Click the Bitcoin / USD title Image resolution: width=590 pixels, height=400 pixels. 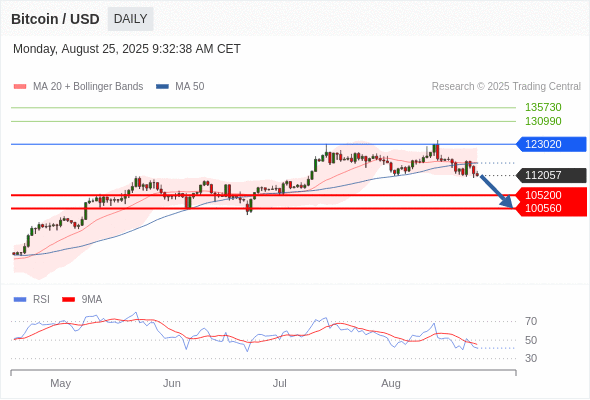(x=55, y=19)
